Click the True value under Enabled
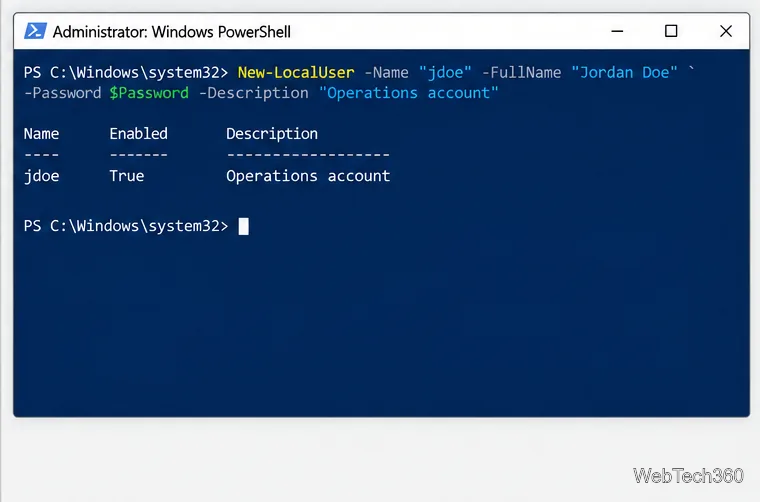760x502 pixels. coord(127,176)
